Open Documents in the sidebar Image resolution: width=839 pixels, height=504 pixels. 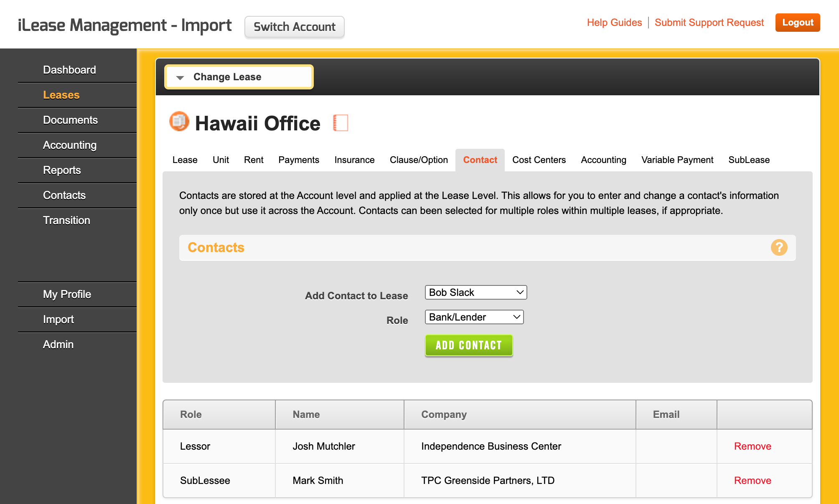77,120
